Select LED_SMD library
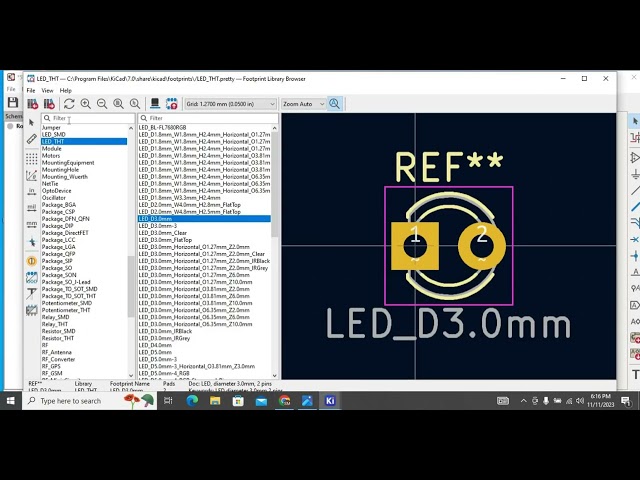The width and height of the screenshot is (640, 480). [x=53, y=134]
